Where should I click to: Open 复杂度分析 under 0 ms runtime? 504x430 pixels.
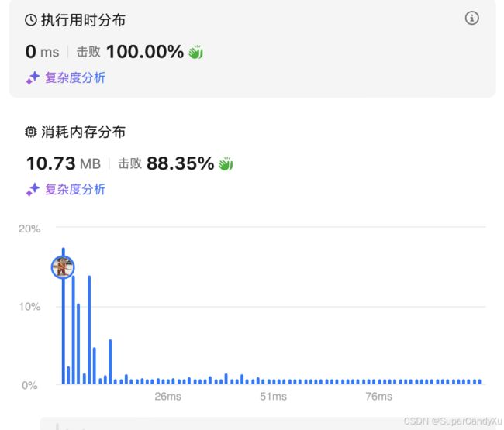pyautogui.click(x=75, y=77)
